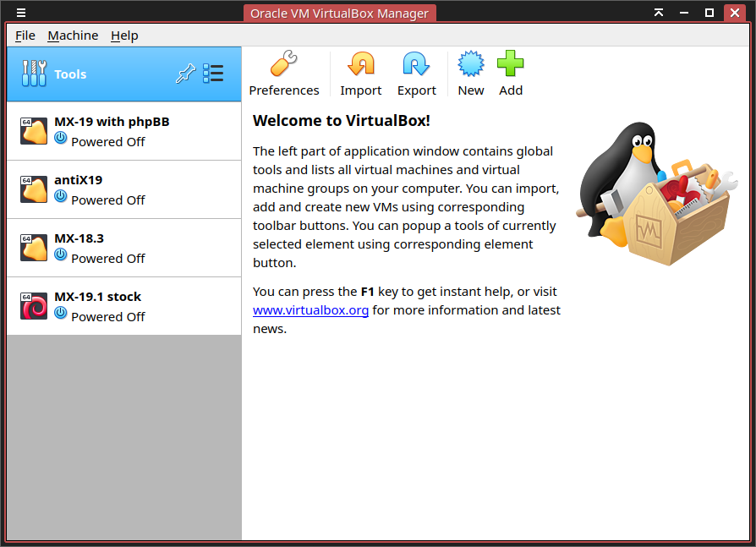
Task: Click the penguin toolbox illustration
Action: 656,194
